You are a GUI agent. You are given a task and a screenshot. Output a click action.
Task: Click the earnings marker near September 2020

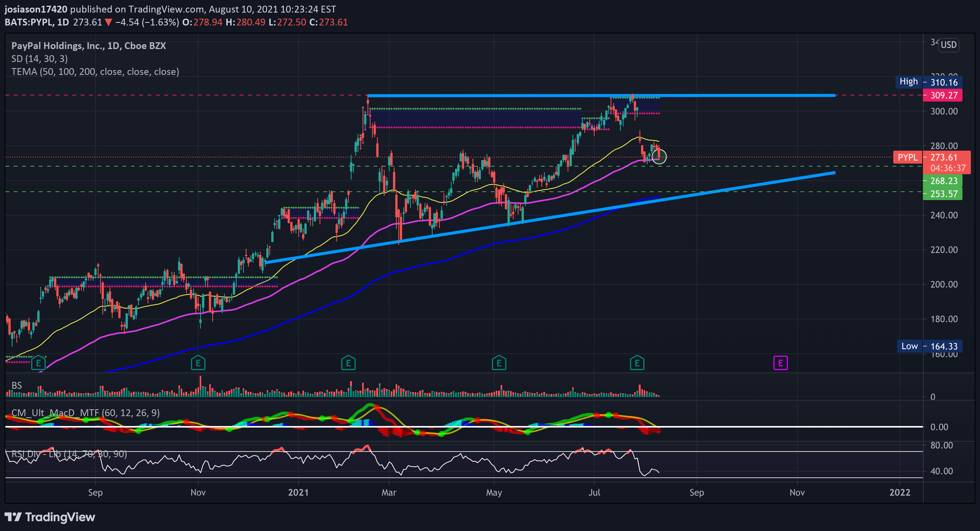pyautogui.click(x=38, y=363)
